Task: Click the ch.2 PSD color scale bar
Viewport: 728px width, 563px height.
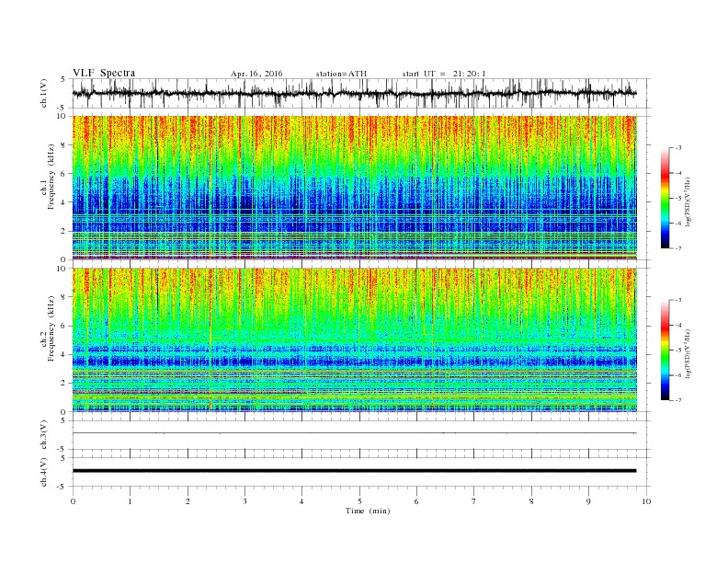Action: [665, 350]
